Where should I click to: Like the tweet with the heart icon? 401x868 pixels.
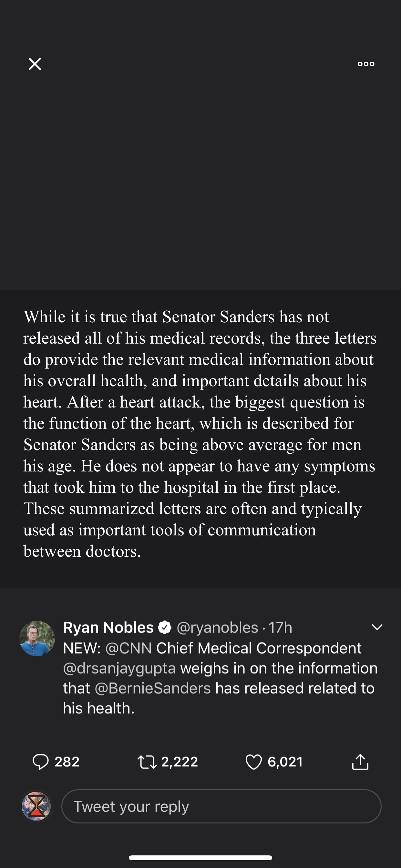[253, 762]
